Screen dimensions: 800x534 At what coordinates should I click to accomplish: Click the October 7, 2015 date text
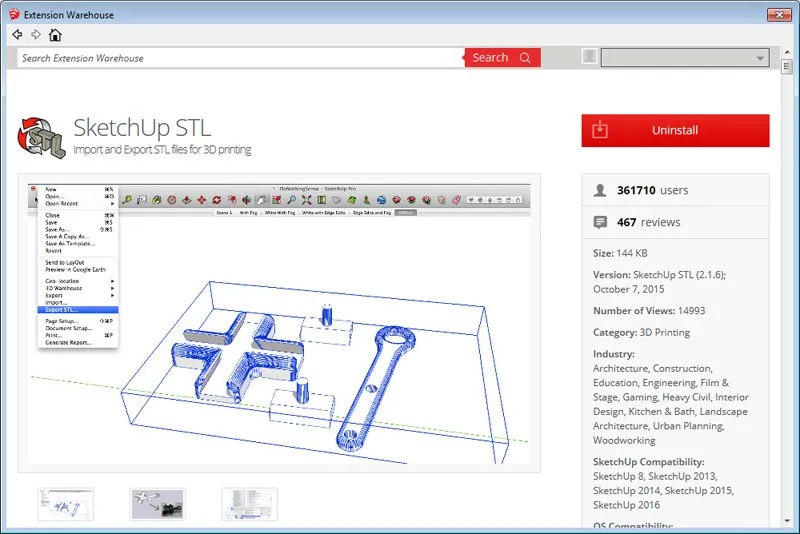pos(629,289)
